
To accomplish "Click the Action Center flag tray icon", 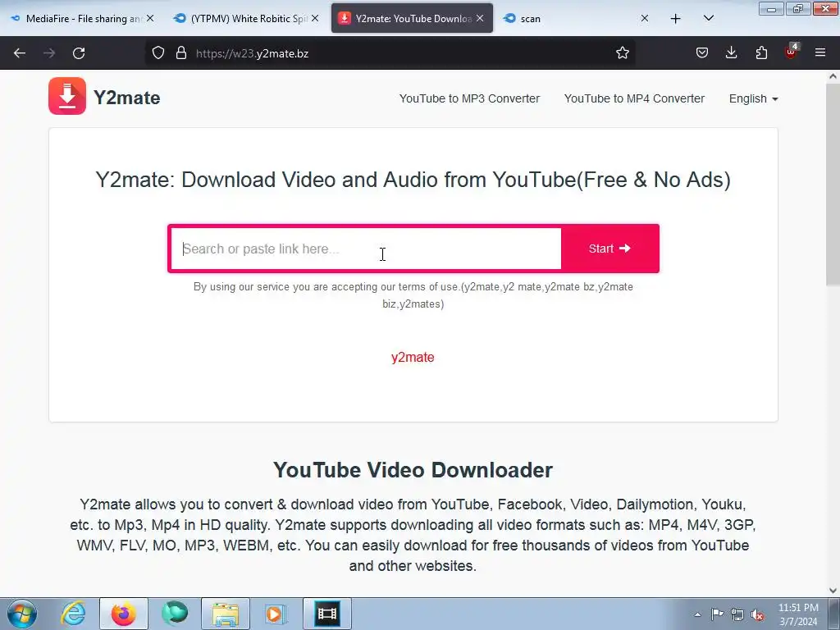I will click(717, 614).
